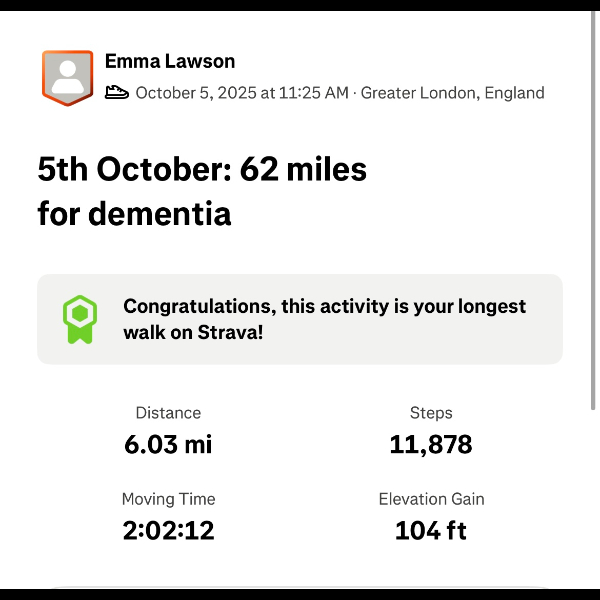This screenshot has height=600, width=600.
Task: Click the October 5, 2025 timestamp
Action: 242,93
